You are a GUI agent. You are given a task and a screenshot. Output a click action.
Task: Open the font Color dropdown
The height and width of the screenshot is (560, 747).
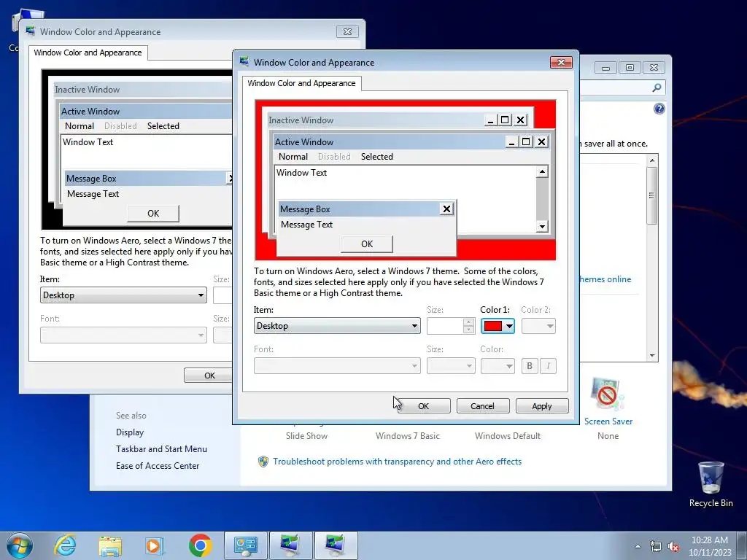[x=498, y=366]
